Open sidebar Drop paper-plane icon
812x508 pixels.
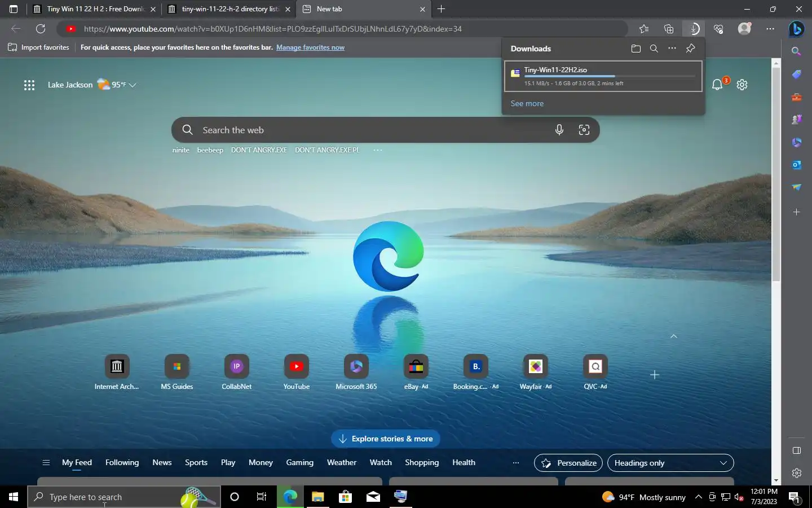click(796, 187)
